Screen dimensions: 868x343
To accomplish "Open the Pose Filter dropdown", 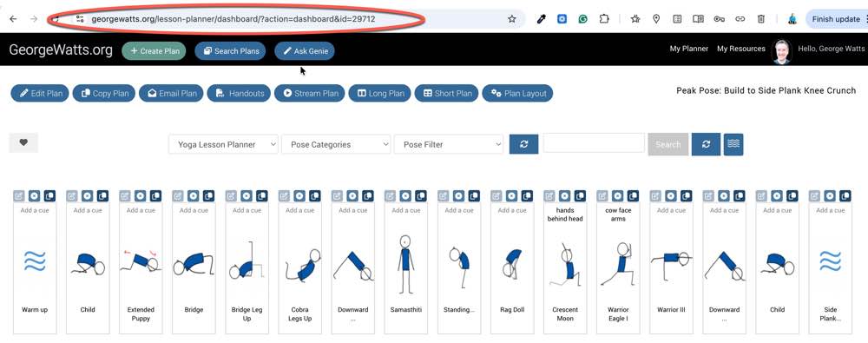I will 449,144.
